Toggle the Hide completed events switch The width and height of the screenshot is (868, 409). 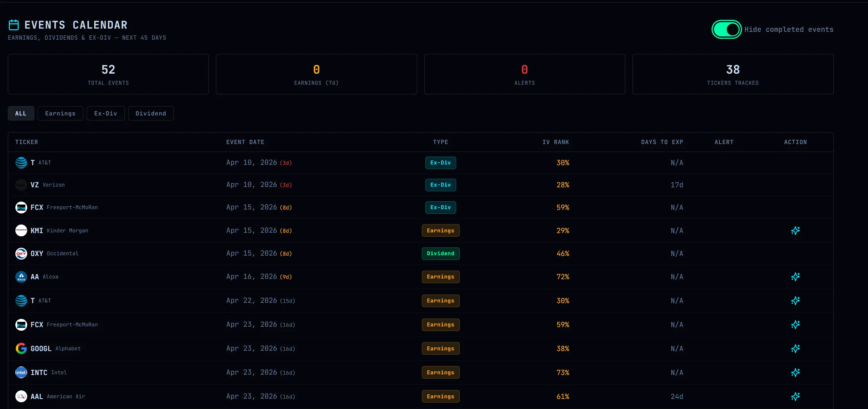point(726,29)
